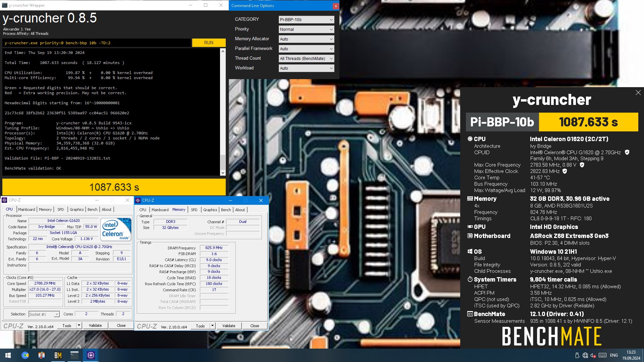644x362 pixels.
Task: Expand the Memory Allocator dropdown
Action: pyautogui.click(x=306, y=39)
